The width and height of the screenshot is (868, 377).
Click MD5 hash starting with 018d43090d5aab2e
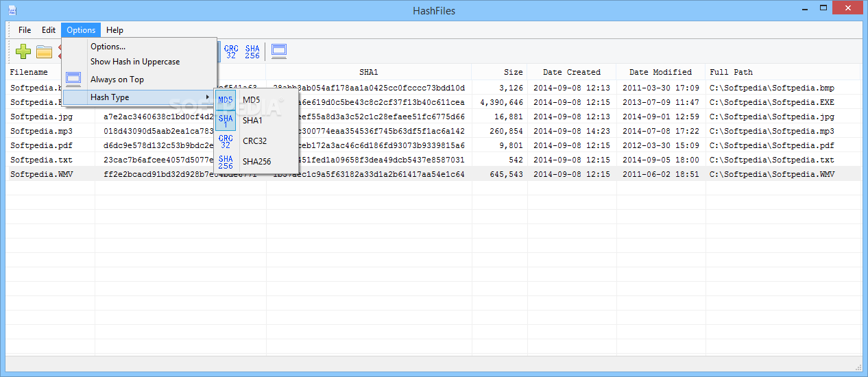pyautogui.click(x=159, y=131)
